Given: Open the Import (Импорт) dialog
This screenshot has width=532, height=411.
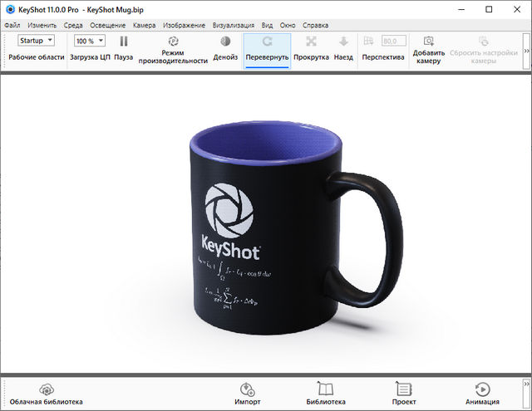Looking at the screenshot, I should 247,394.
